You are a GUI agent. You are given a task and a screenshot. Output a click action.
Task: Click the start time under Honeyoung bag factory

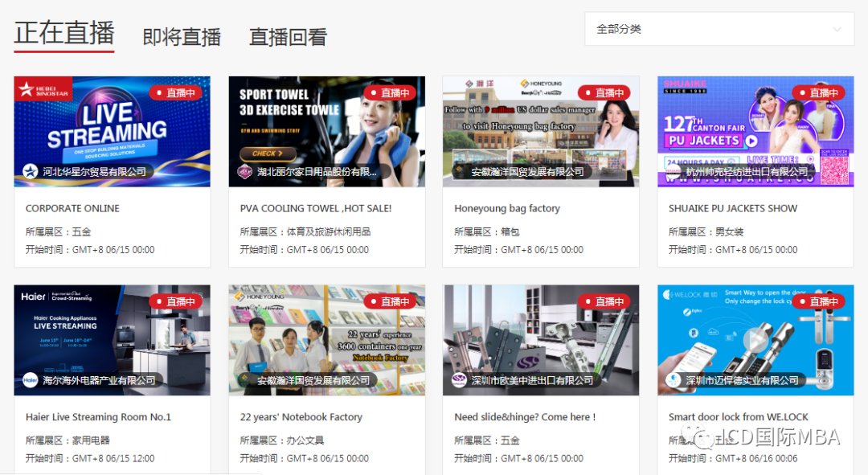coord(518,250)
